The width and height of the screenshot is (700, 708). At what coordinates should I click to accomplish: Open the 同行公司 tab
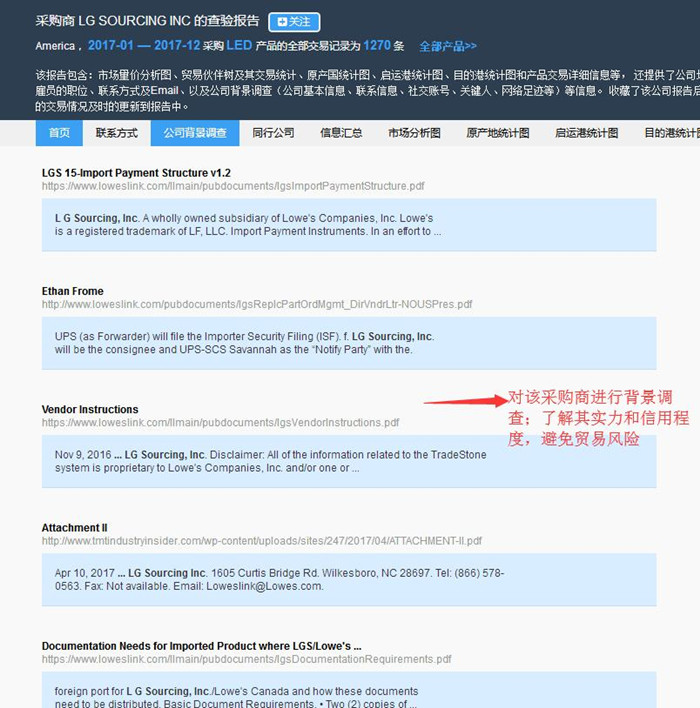pos(273,133)
